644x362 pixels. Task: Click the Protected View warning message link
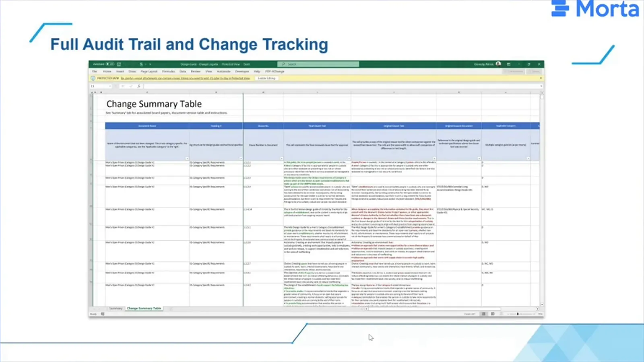tap(185, 78)
